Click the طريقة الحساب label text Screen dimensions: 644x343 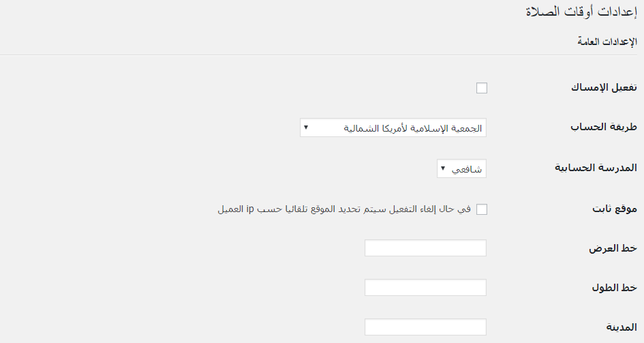[603, 128]
